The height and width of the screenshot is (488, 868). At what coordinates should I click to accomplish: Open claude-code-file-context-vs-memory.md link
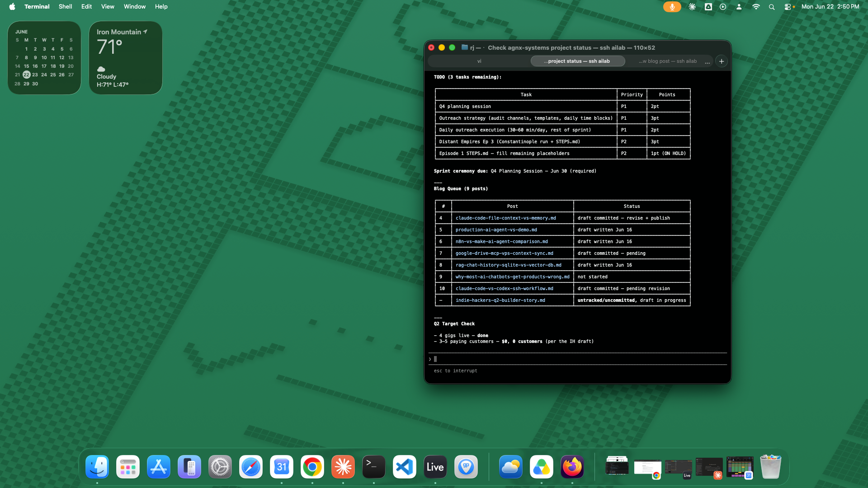[x=505, y=218]
